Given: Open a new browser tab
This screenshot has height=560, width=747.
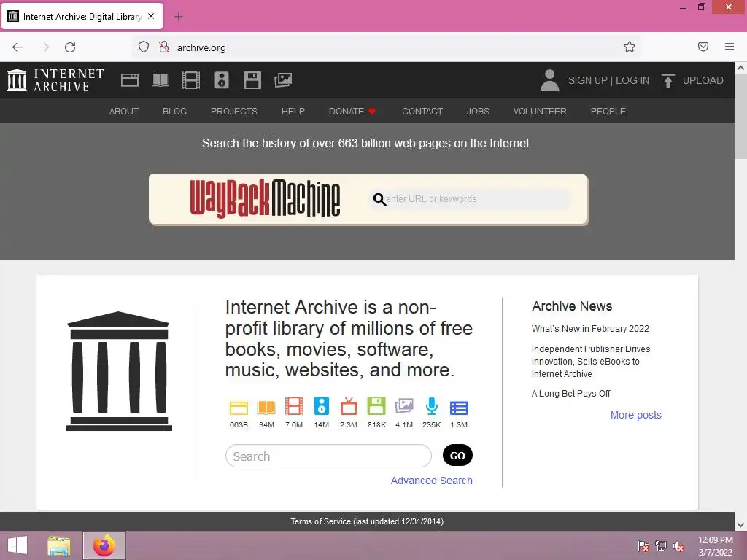Looking at the screenshot, I should pos(178,17).
